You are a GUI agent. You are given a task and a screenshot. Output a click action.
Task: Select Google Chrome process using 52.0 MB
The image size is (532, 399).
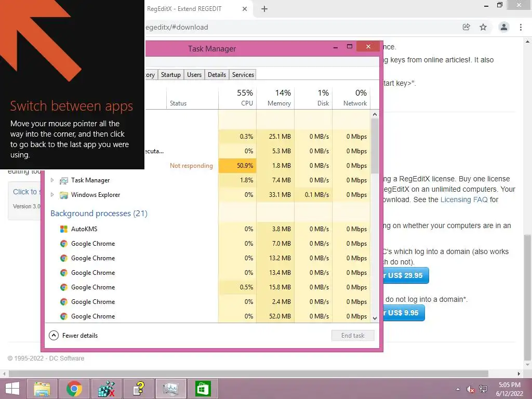coord(209,316)
